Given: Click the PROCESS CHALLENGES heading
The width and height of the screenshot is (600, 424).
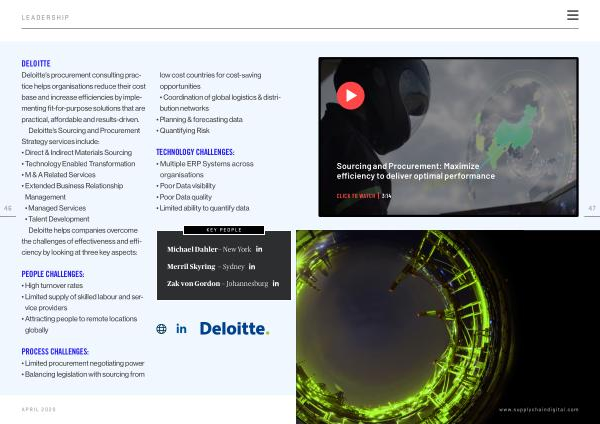Looking at the screenshot, I should pyautogui.click(x=55, y=351).
